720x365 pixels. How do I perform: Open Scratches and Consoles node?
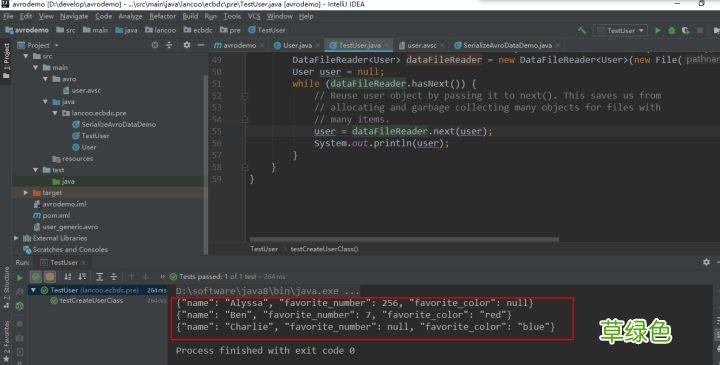point(66,250)
